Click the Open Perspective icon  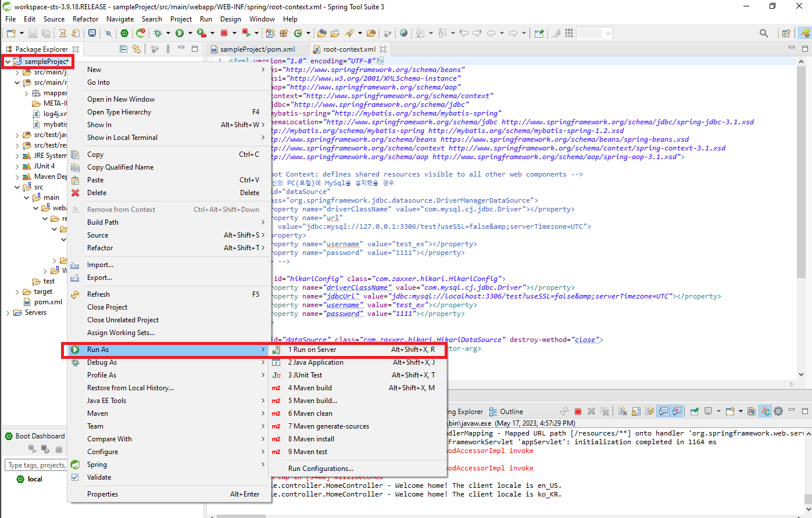(x=786, y=33)
